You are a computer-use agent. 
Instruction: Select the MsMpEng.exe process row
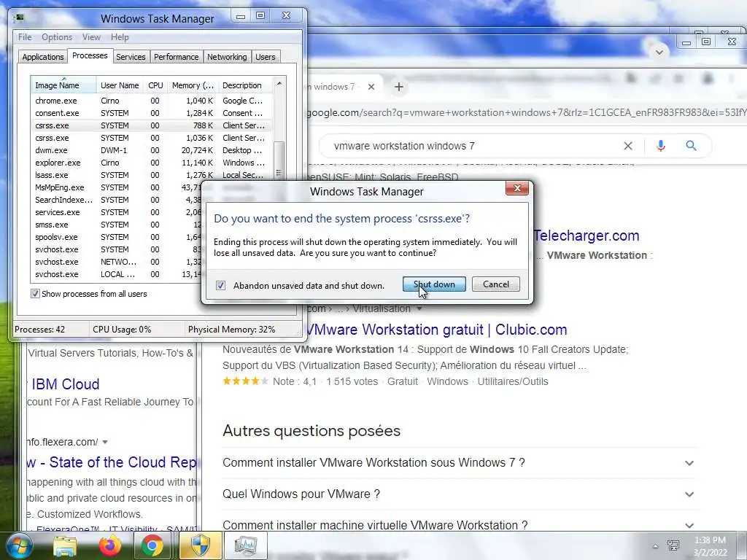[x=116, y=187]
